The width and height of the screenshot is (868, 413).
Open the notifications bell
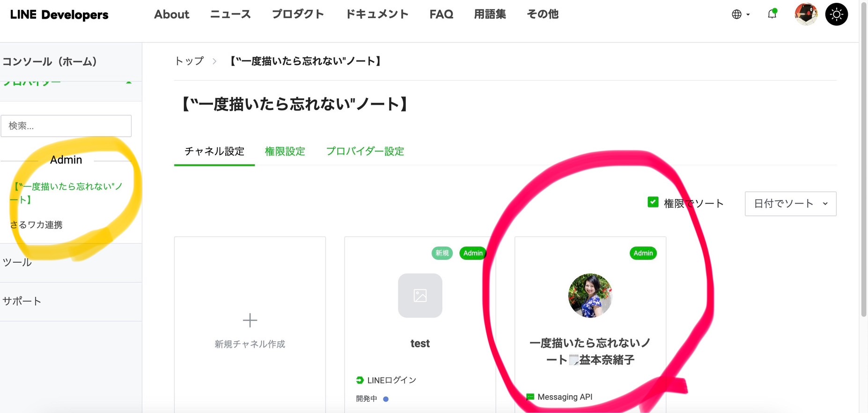(x=772, y=14)
